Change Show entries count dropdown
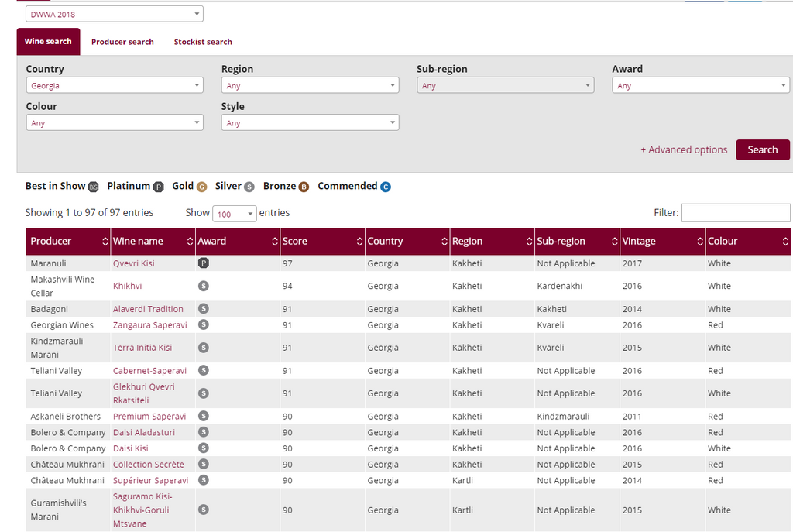Screen dimensions: 793x532 coord(234,214)
